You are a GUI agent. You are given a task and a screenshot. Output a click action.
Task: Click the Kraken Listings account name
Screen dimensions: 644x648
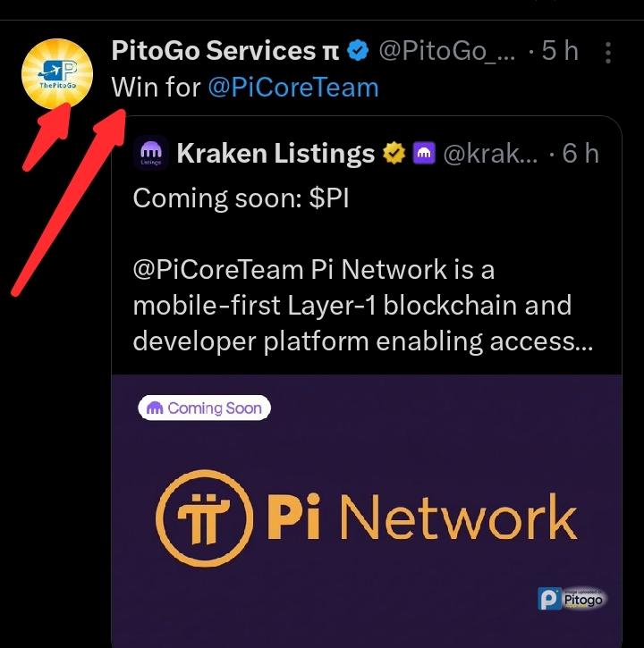point(275,154)
